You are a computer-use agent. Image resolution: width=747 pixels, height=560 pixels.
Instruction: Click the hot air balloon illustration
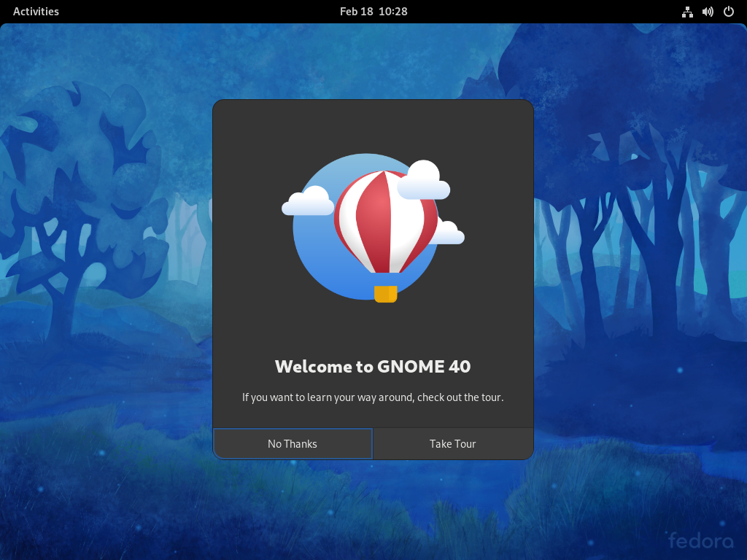(x=373, y=227)
